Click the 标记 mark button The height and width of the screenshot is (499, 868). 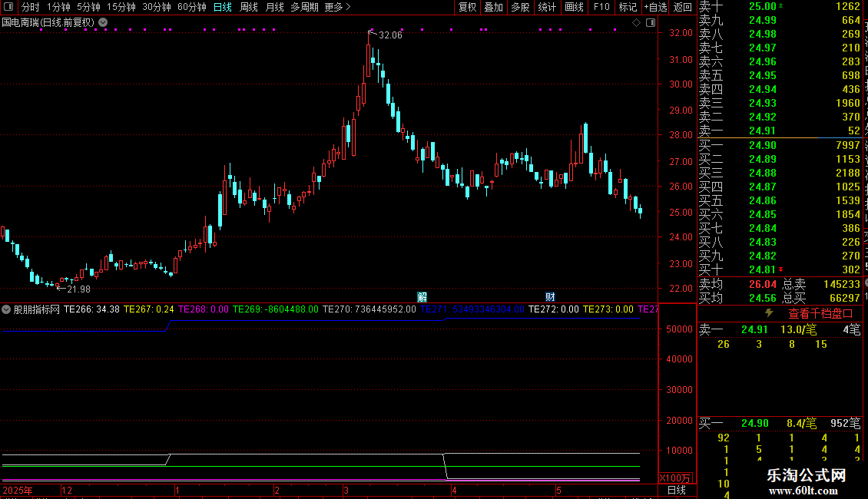pyautogui.click(x=628, y=7)
